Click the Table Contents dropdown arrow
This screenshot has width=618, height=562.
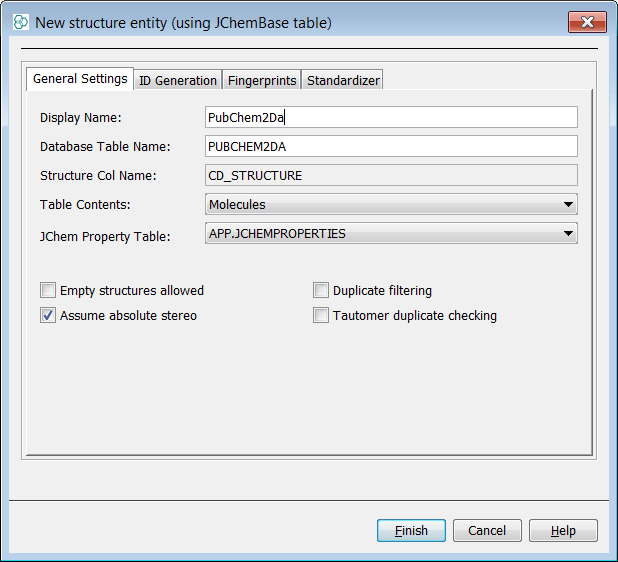(568, 205)
